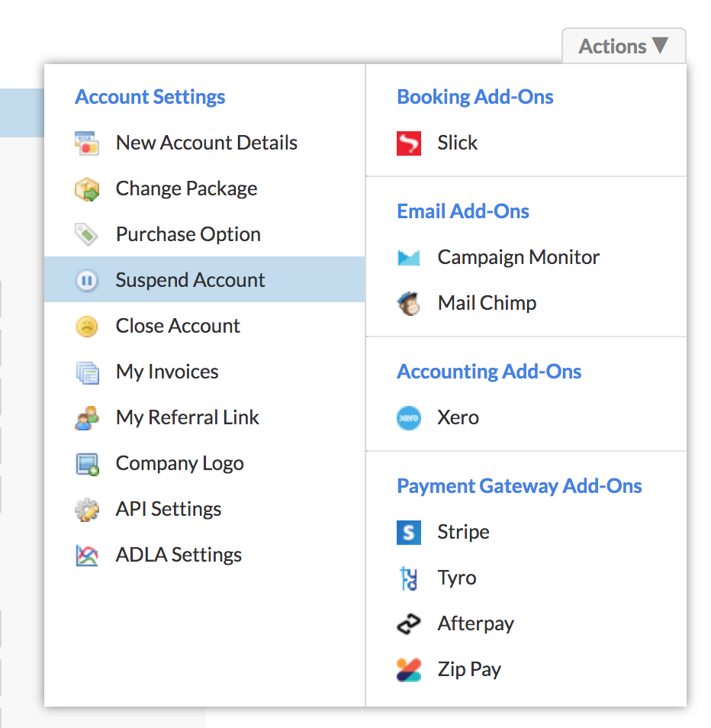The height and width of the screenshot is (728, 711).
Task: Click the Email Add-Ons heading
Action: [463, 211]
